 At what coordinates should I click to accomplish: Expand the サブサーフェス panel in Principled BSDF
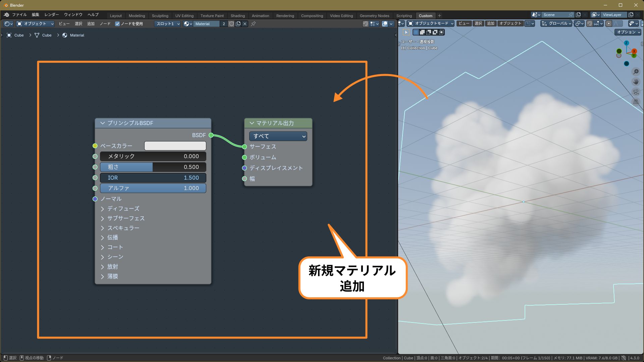tap(123, 218)
